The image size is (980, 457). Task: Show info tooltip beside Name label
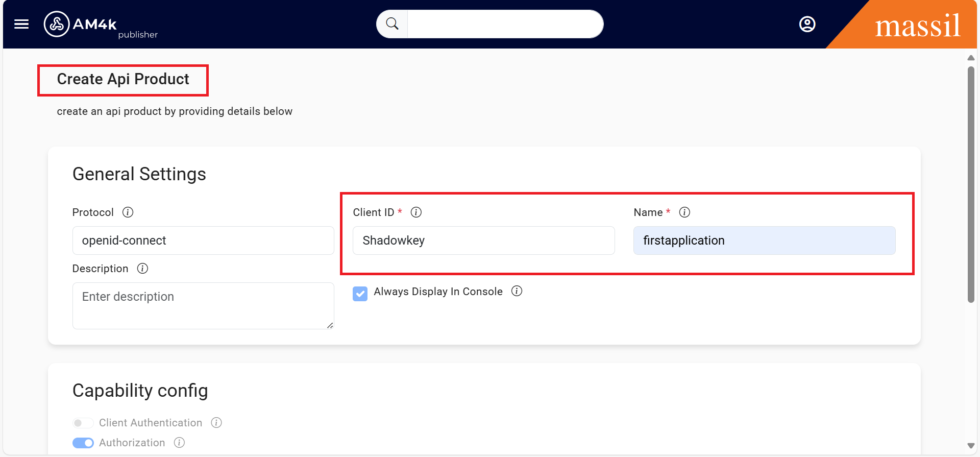click(685, 212)
